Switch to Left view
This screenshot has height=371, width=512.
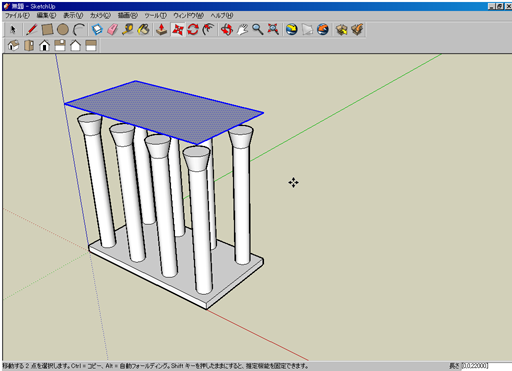click(x=91, y=45)
